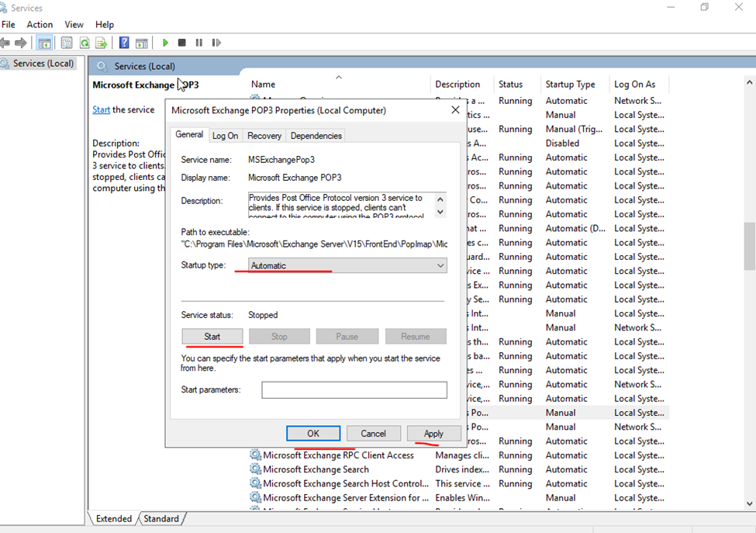This screenshot has height=533, width=756.
Task: Open the Startup type dropdown
Action: [347, 265]
